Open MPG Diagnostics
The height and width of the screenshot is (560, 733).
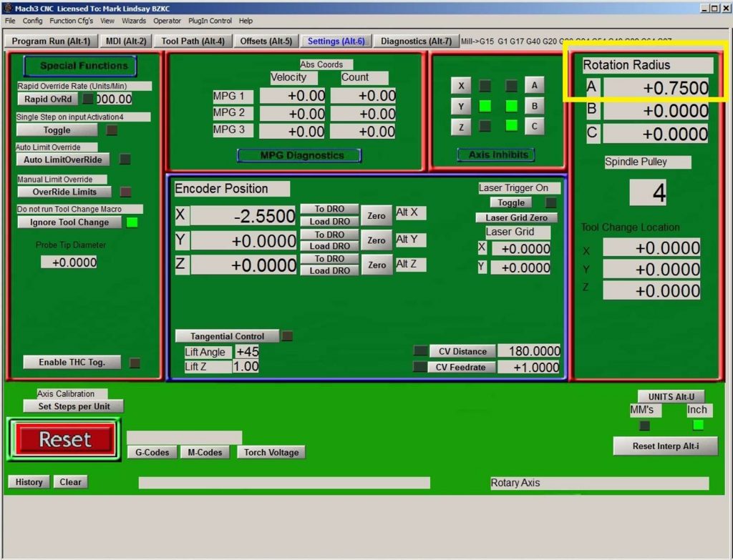(299, 154)
